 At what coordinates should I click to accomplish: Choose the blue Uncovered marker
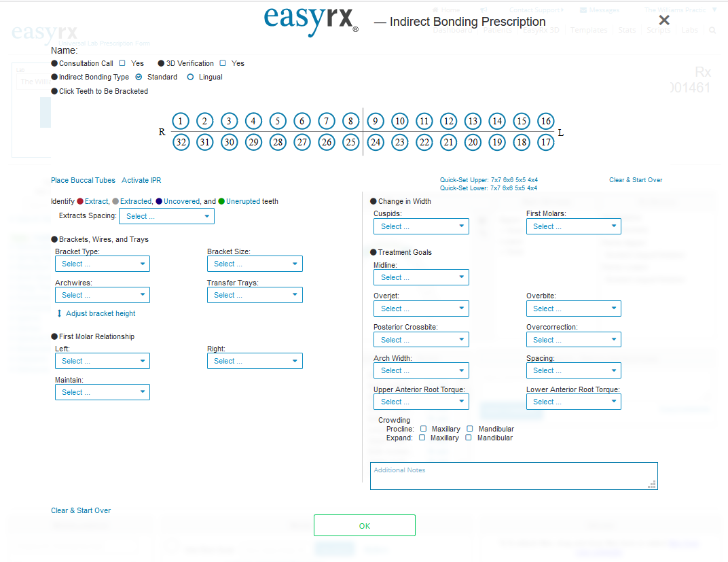tap(159, 201)
